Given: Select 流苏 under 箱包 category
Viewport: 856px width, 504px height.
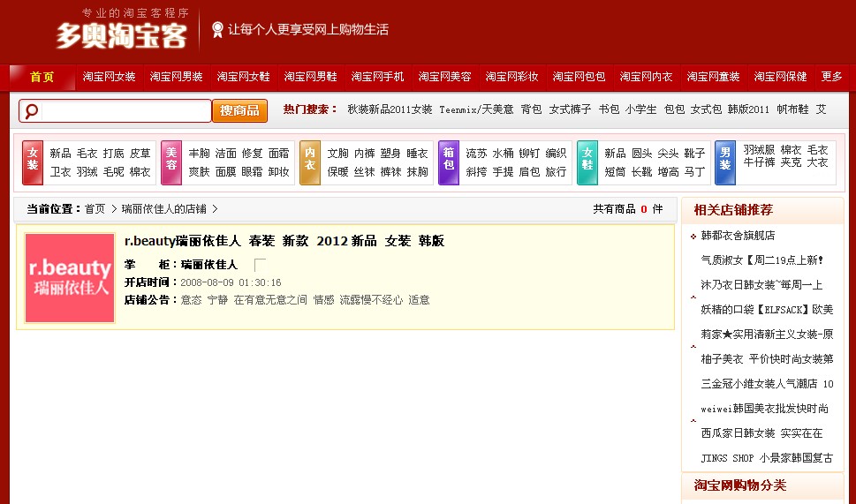Looking at the screenshot, I should click(477, 154).
